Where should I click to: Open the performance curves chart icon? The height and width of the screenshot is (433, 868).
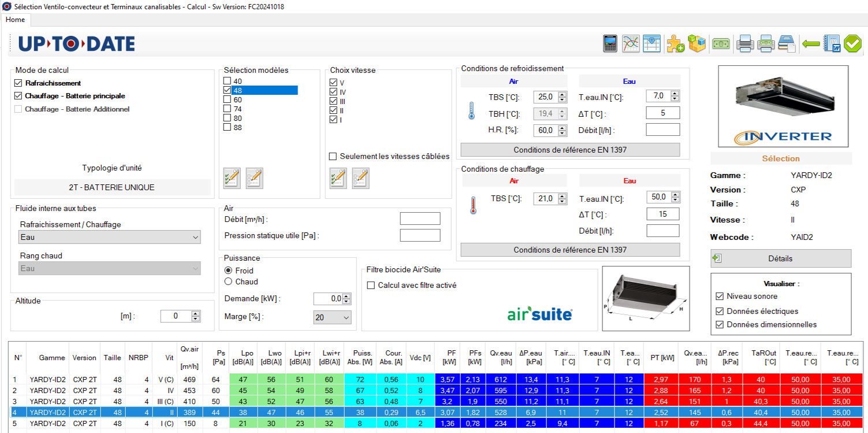(x=631, y=44)
